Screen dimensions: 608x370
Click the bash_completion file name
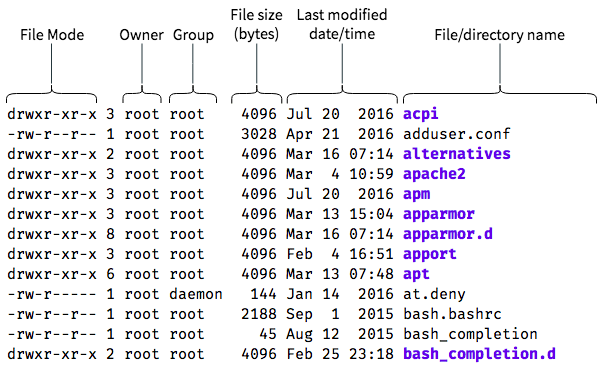click(x=470, y=334)
